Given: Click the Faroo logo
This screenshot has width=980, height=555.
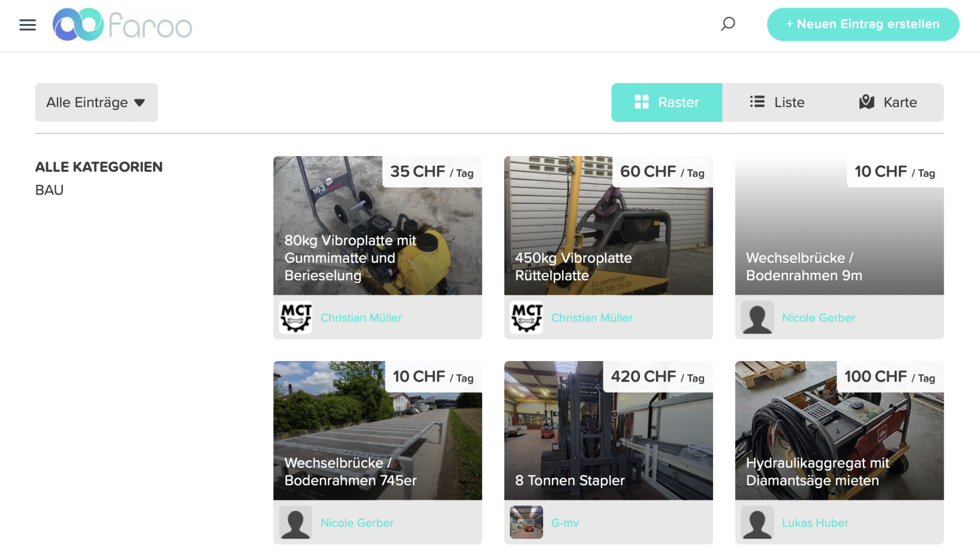Looking at the screenshot, I should tap(122, 24).
